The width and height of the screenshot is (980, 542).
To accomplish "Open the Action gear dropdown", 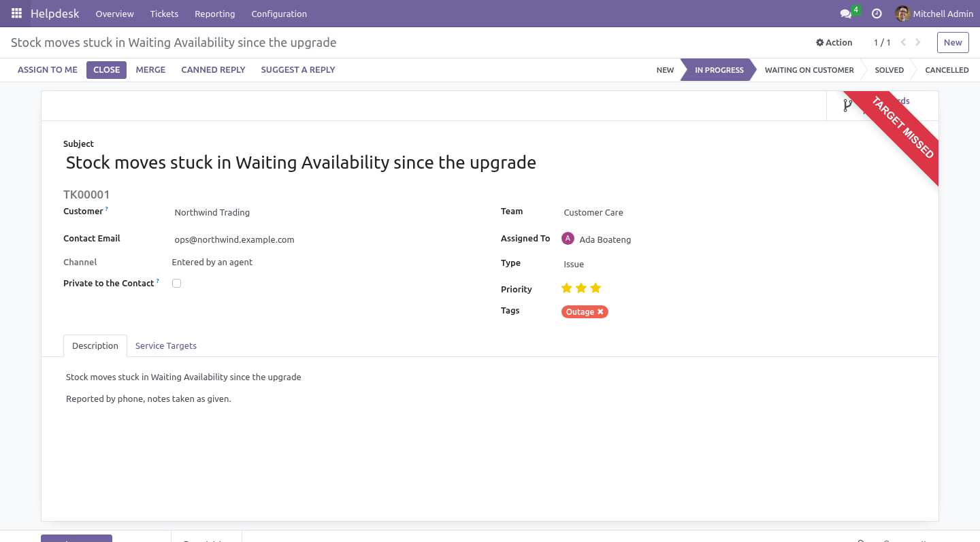I will 834,42.
